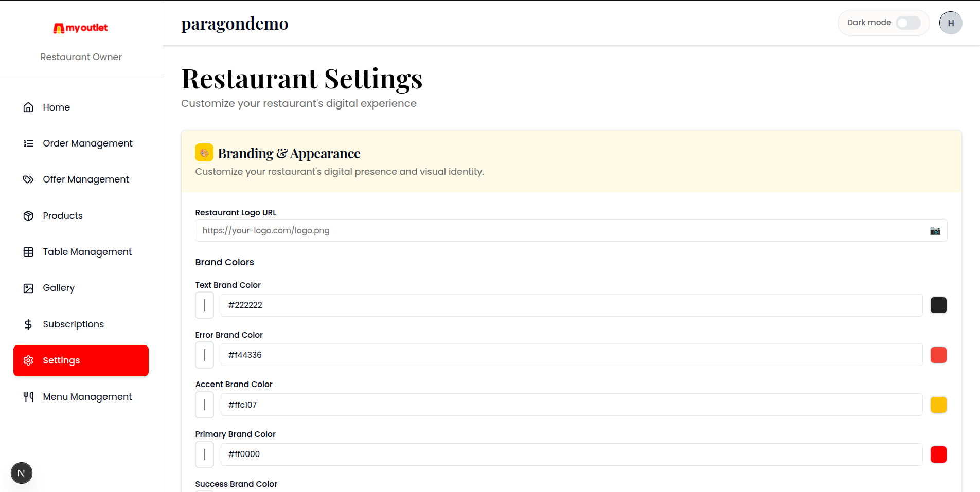Click the Home house icon in sidebar
The image size is (980, 492).
28,107
